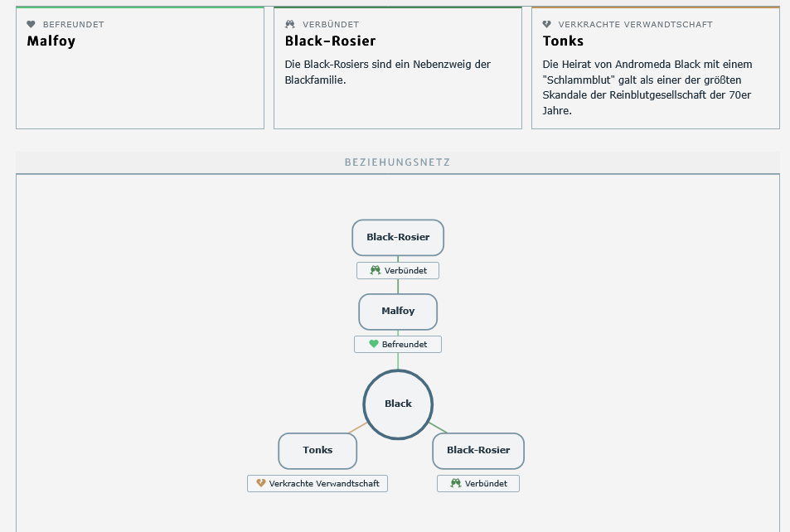This screenshot has width=790, height=532.
Task: Click broken heart icon on the Tonks card
Action: [546, 24]
